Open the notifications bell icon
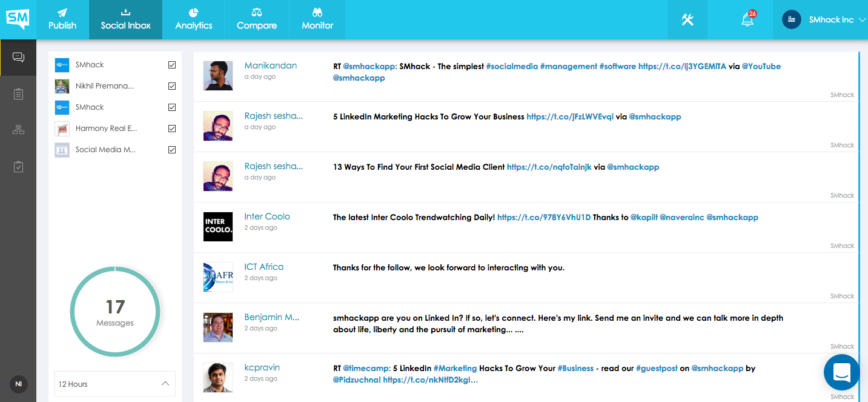The image size is (868, 402). click(x=747, y=19)
